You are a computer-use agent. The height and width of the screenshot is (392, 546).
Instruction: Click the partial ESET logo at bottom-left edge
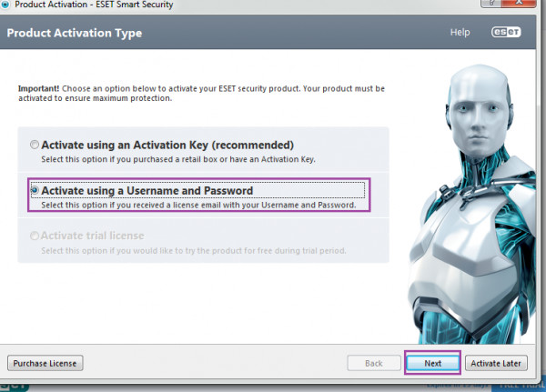pyautogui.click(x=13, y=385)
